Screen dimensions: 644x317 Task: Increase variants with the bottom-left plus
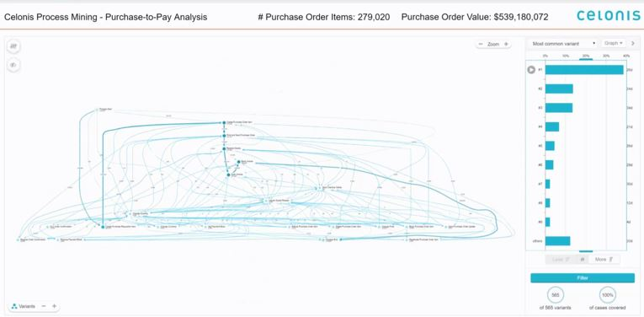54,306
